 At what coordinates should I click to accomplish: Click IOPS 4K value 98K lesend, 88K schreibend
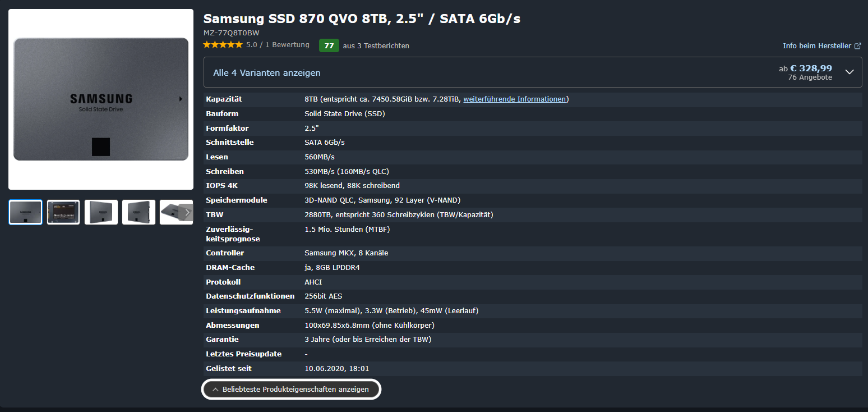(x=352, y=186)
